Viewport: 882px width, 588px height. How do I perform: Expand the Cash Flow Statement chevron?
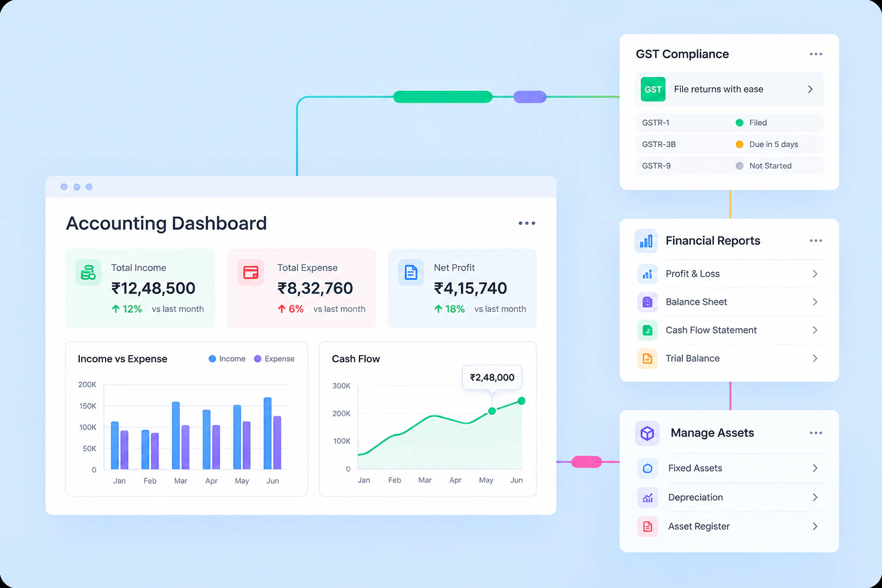[x=815, y=330]
